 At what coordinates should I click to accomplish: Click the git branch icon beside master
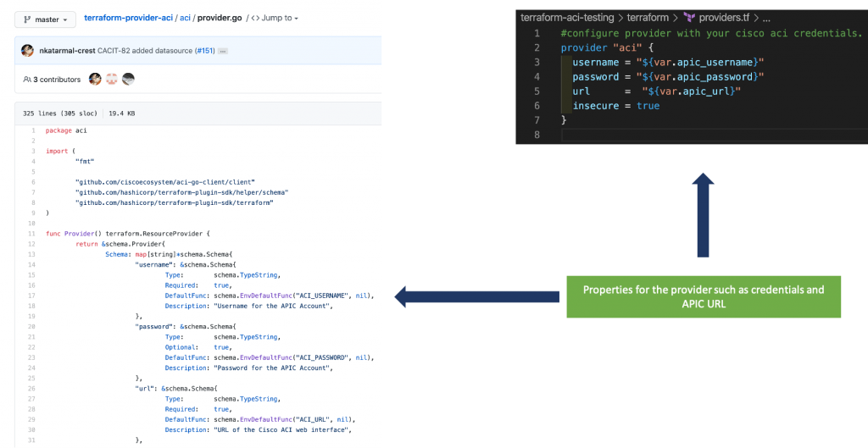click(x=28, y=19)
